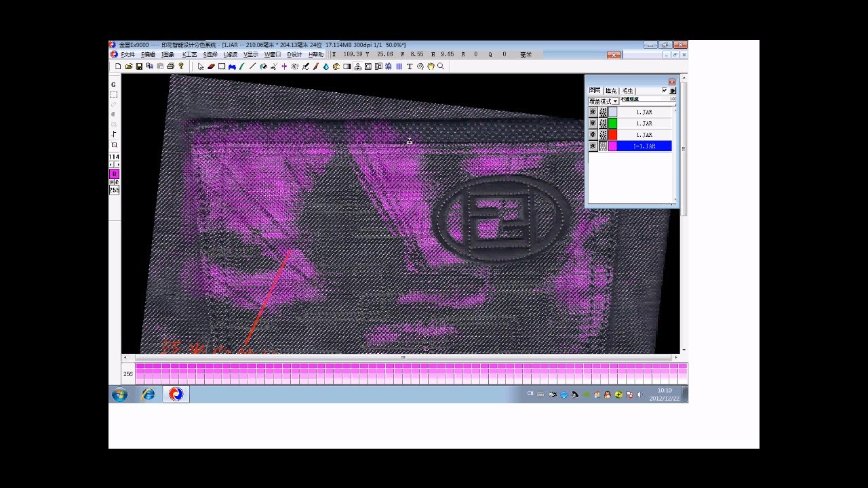The image size is (868, 488).
Task: Activate the Hand pan tool
Action: coord(431,66)
